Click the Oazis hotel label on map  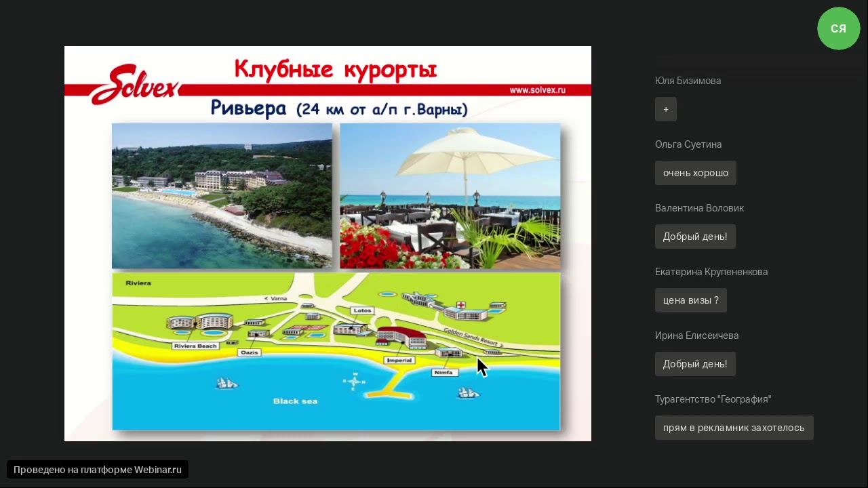(x=250, y=352)
